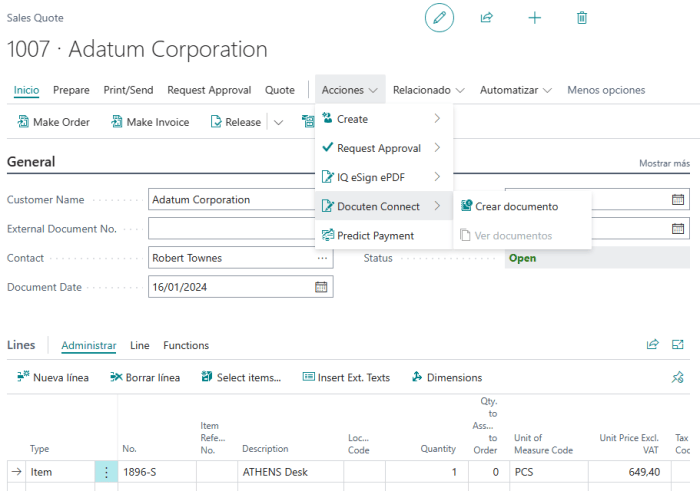Viewport: 700px width, 491px height.
Task: Select Line tab in Lines
Action: pyautogui.click(x=140, y=345)
